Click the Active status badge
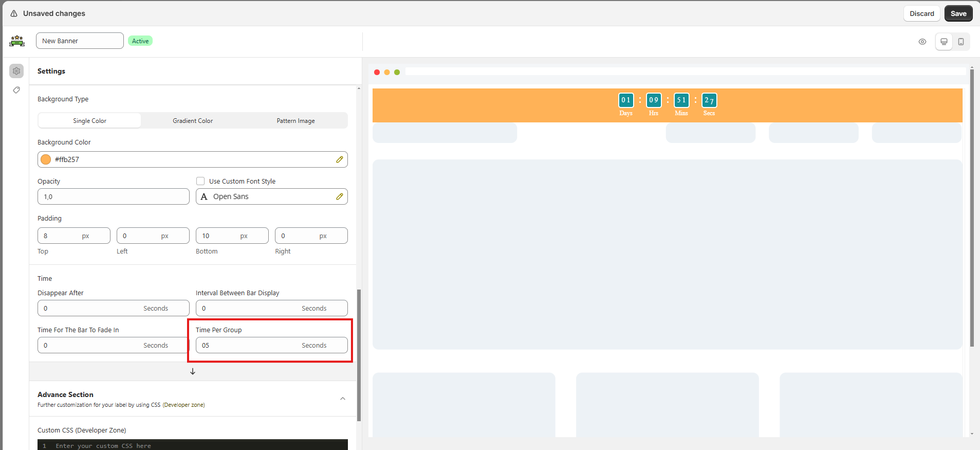Viewport: 980px width, 450px height. pyautogui.click(x=140, y=41)
